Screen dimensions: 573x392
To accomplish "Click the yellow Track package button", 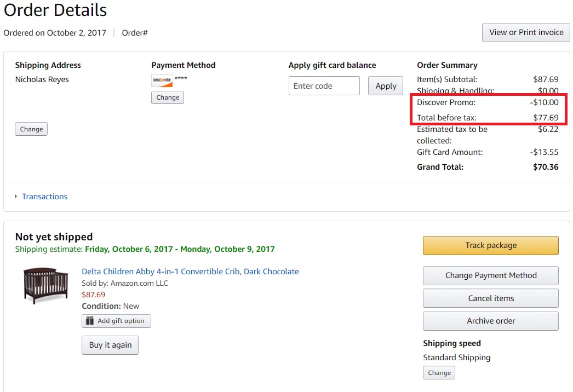I will click(x=491, y=245).
